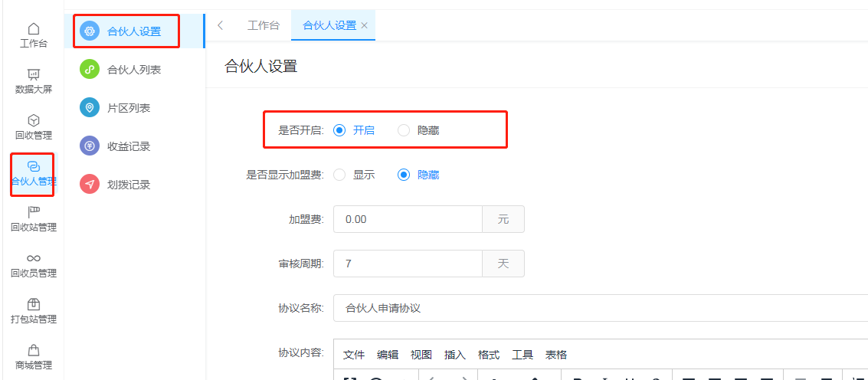Select 隐藏 for 是否显示加盟费

pos(404,175)
